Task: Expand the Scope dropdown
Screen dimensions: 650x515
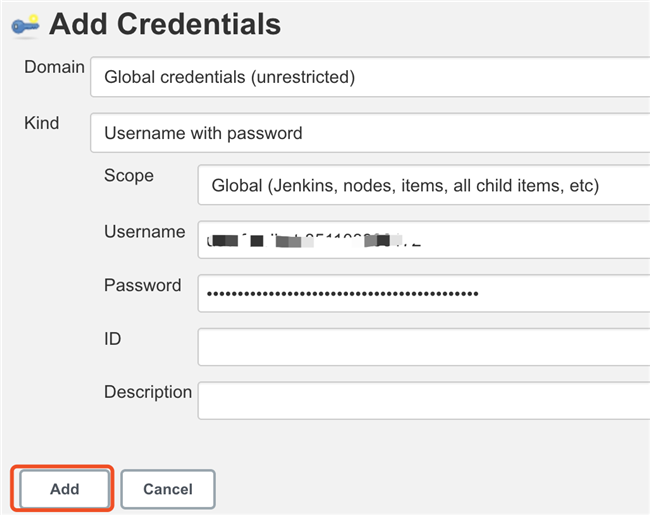Action: [424, 185]
